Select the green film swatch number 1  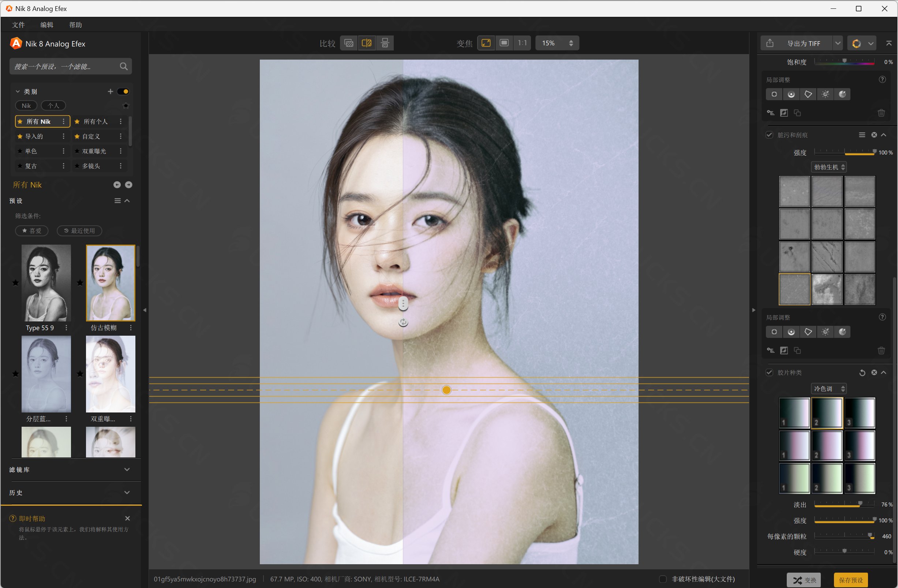coord(794,478)
